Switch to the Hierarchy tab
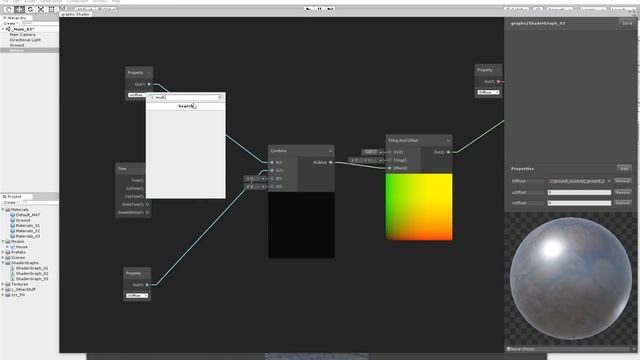The width and height of the screenshot is (640, 360). coord(16,18)
